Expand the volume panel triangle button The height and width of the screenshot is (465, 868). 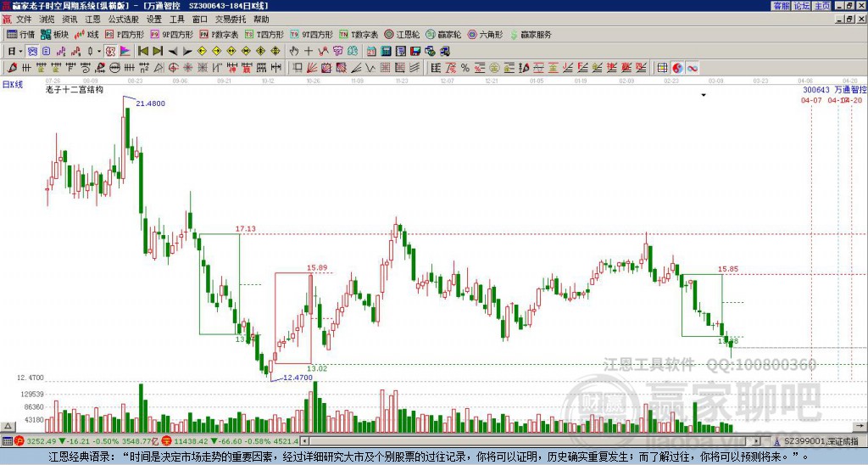8,427
